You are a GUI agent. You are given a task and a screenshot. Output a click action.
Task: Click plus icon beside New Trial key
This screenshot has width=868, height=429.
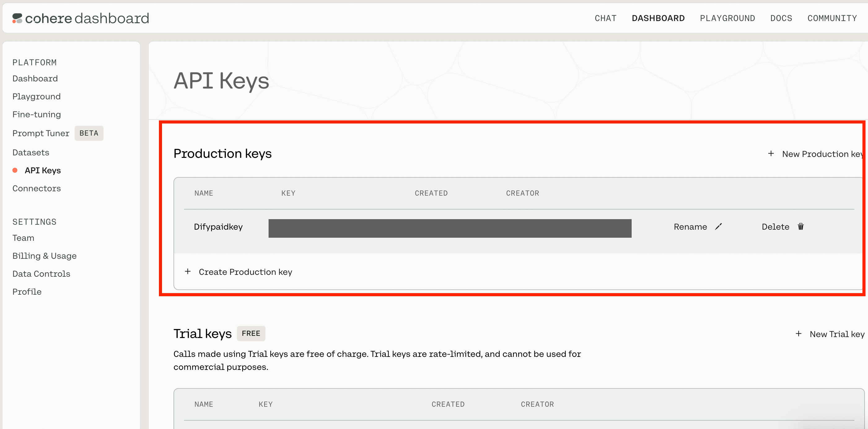tap(799, 334)
